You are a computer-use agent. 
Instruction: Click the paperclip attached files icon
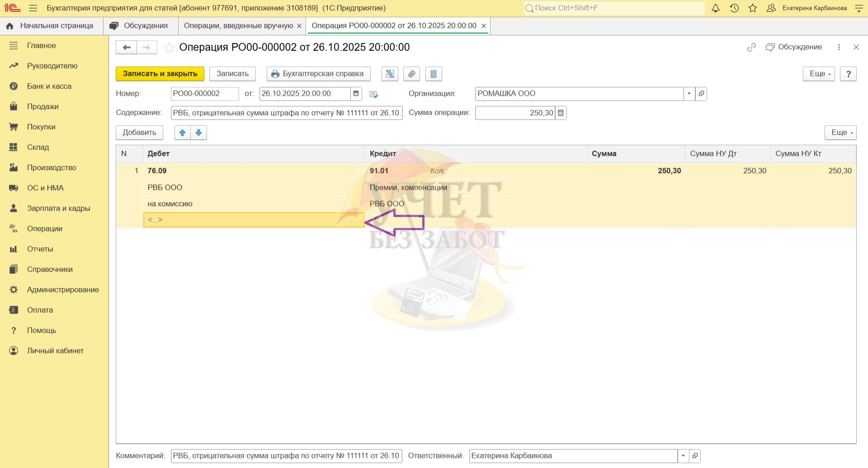pos(411,74)
